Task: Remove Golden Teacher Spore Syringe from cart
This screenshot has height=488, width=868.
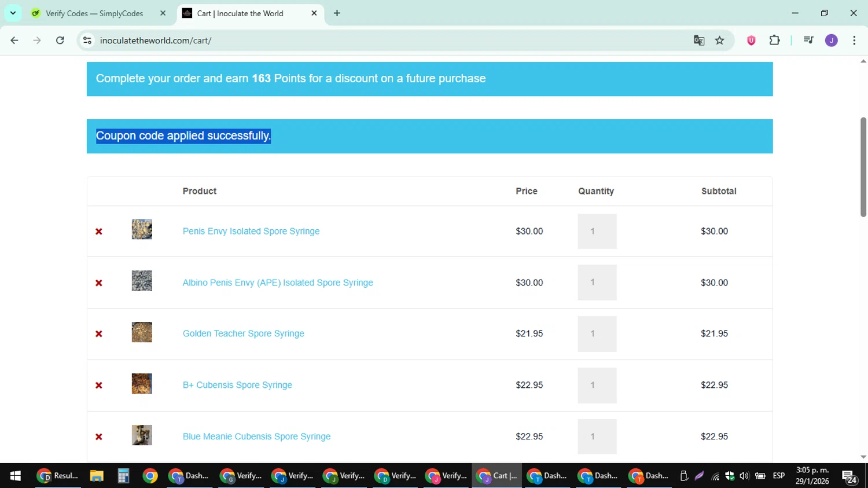Action: click(x=99, y=334)
